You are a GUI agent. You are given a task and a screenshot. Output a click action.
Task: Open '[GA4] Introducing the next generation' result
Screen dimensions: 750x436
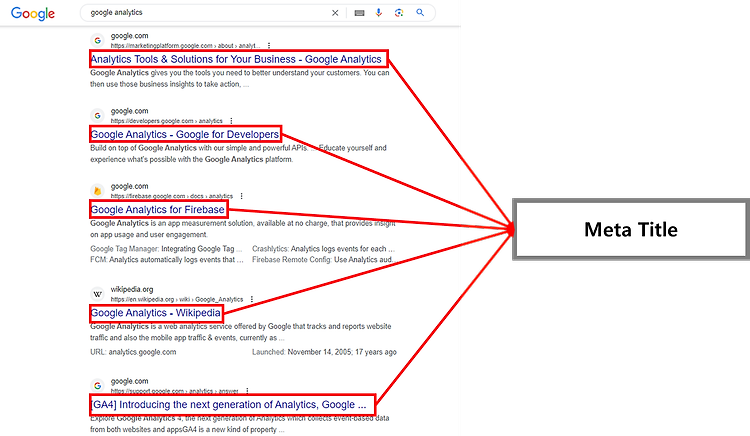(x=229, y=404)
